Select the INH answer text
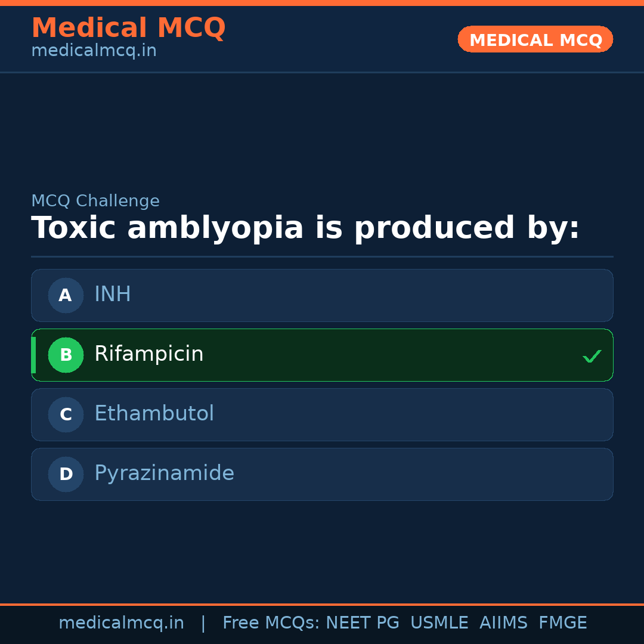Viewport: 644px width, 644px height. pyautogui.click(x=113, y=295)
